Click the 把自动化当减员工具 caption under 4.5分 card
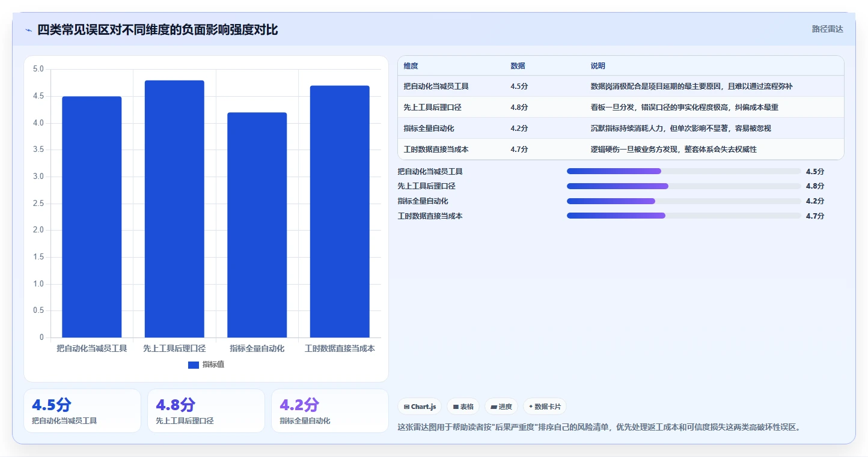This screenshot has height=457, width=868. 64,421
